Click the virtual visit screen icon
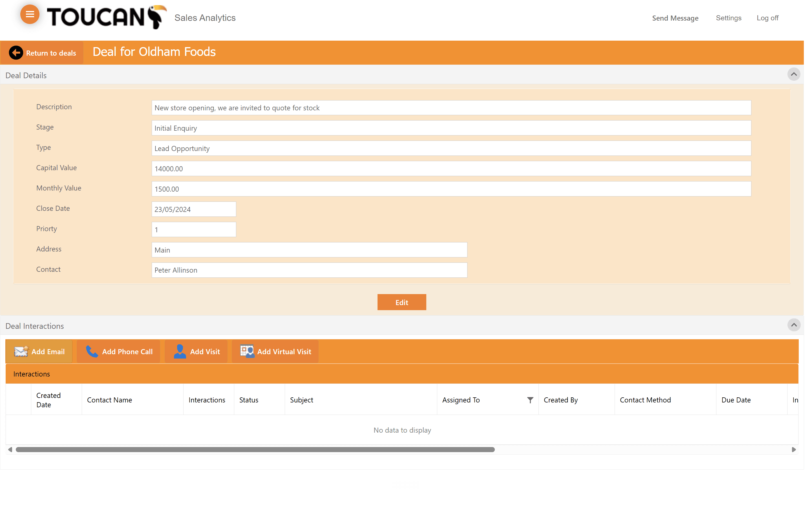Viewport: 812px width, 508px height. coord(247,351)
